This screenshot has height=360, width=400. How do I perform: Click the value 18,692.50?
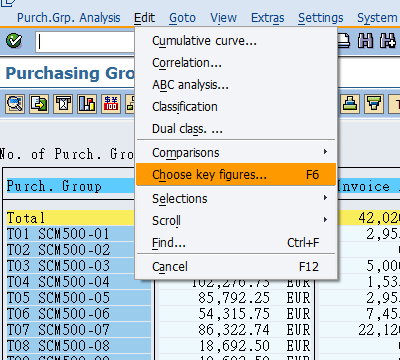point(234,346)
